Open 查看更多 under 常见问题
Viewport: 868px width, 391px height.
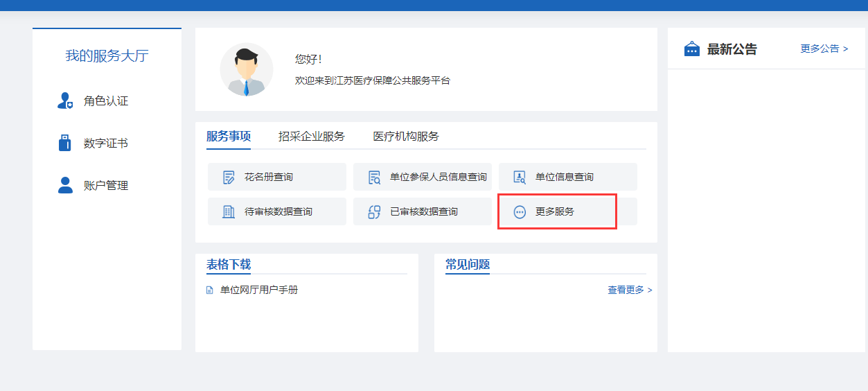[x=630, y=290]
